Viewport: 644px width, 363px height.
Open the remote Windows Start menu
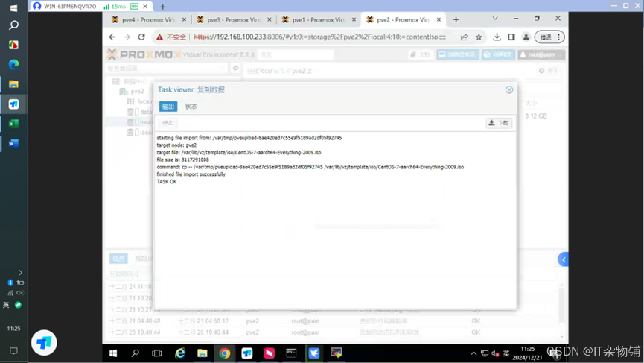(x=113, y=353)
